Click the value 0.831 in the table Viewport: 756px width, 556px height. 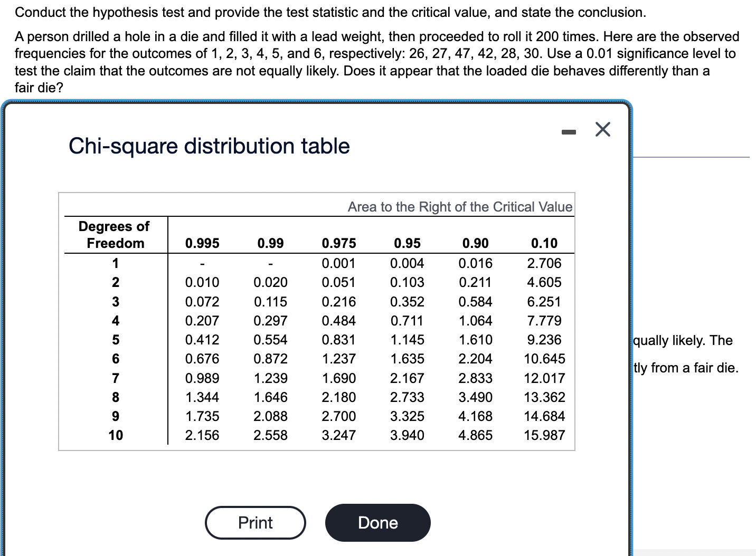339,340
